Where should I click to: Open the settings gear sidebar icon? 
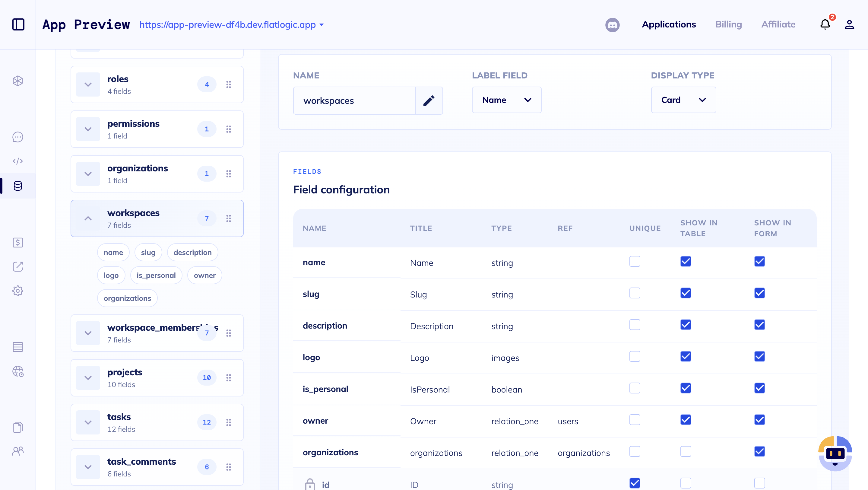pos(18,291)
